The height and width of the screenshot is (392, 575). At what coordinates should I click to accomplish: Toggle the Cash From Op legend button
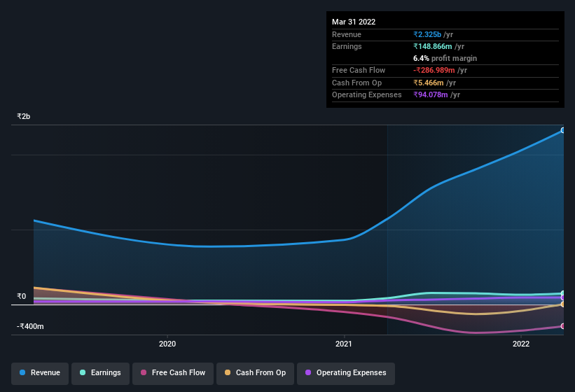coord(255,373)
